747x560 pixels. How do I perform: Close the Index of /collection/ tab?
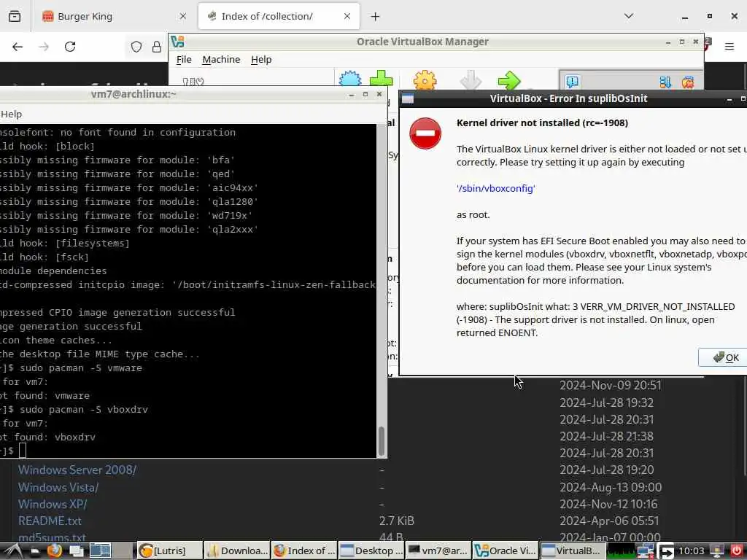[347, 16]
